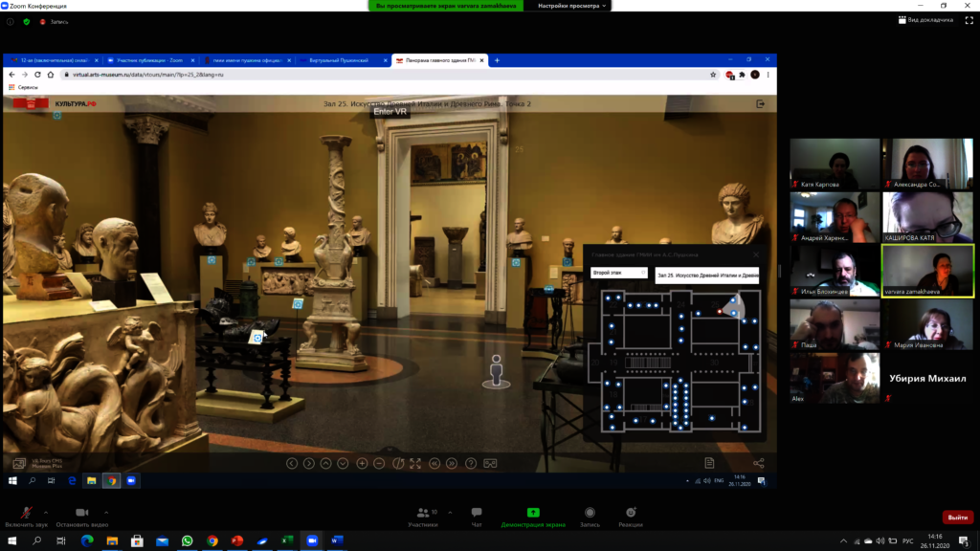Share the virtual tour via the share icon
The width and height of the screenshot is (980, 551).
click(x=759, y=463)
